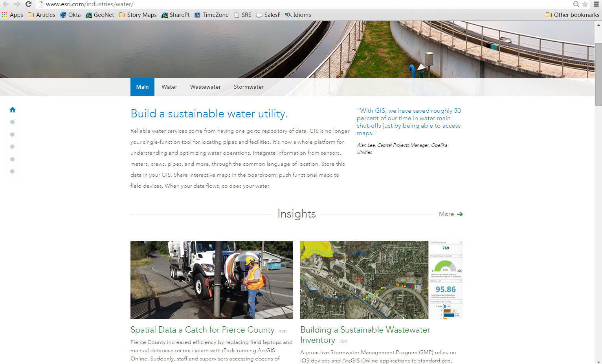The height and width of the screenshot is (364, 602).
Task: Click the browser back arrow
Action: click(6, 4)
